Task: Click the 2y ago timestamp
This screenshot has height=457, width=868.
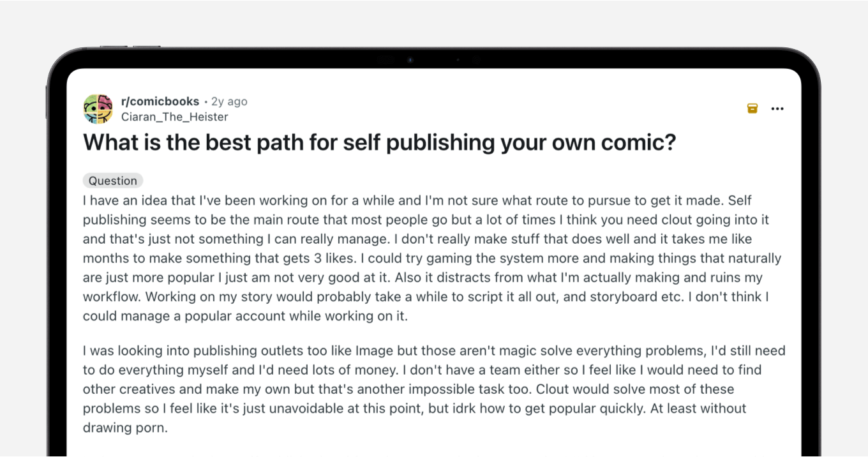Action: tap(229, 101)
